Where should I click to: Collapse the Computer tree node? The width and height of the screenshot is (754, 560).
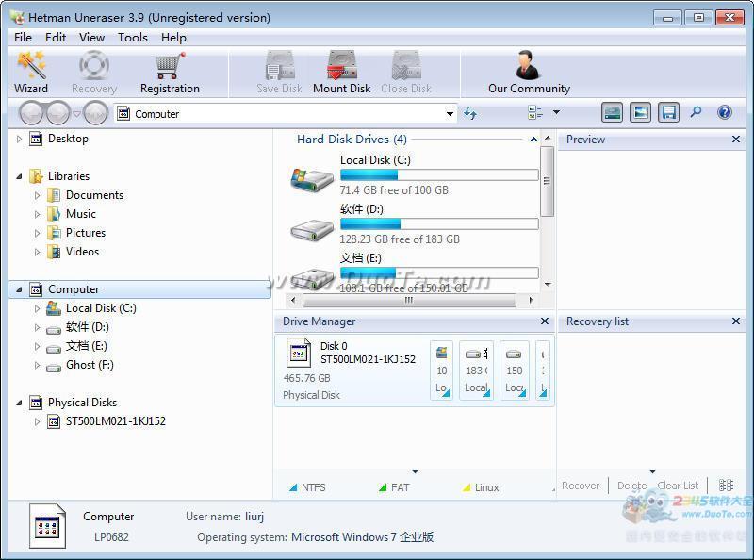(19, 289)
